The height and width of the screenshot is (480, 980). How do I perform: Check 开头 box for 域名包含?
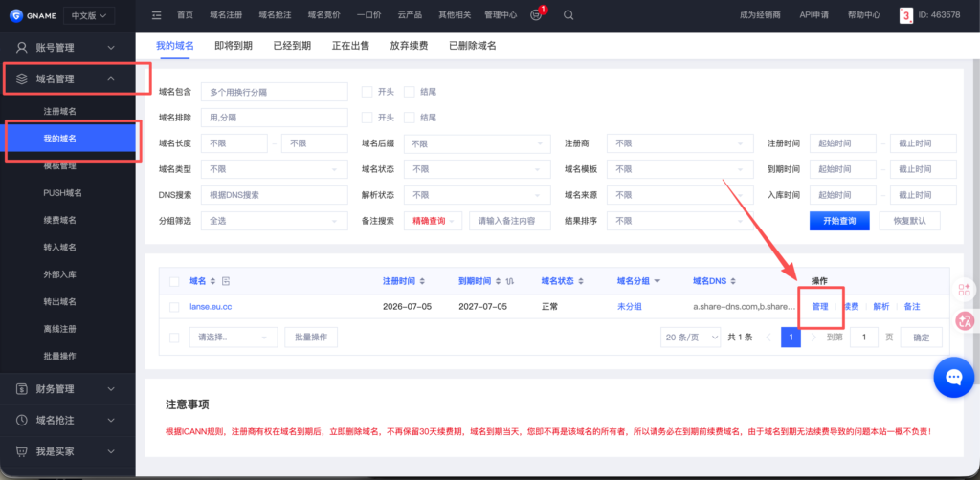[x=367, y=92]
